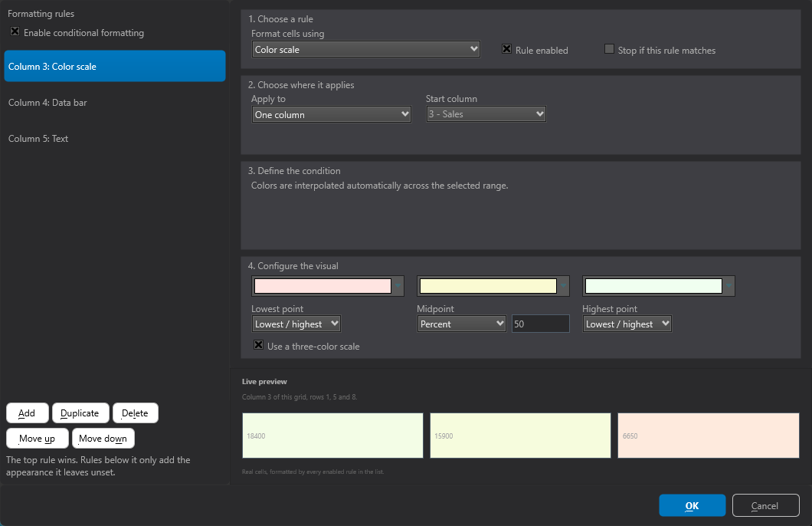The height and width of the screenshot is (526, 812).
Task: Click '3. Define the condition' heading
Action: [294, 170]
